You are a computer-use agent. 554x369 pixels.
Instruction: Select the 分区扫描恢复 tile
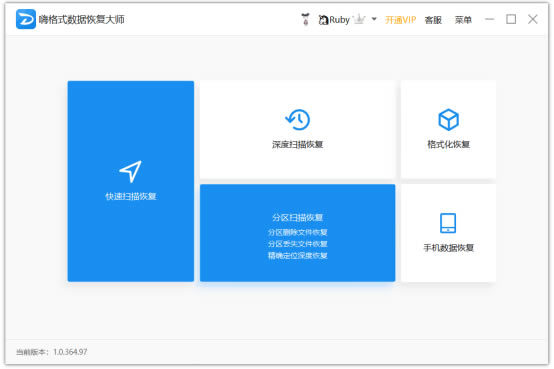click(297, 233)
